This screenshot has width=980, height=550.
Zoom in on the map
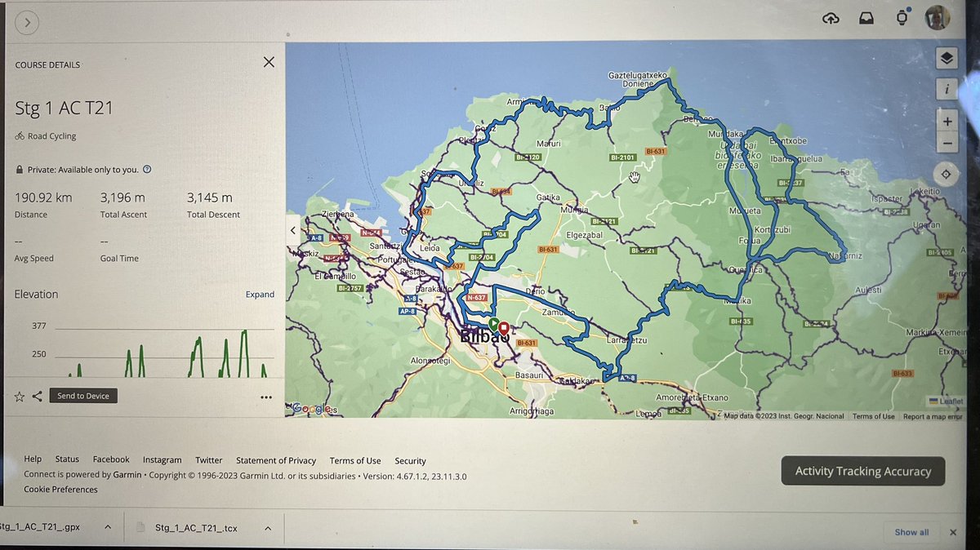click(947, 122)
